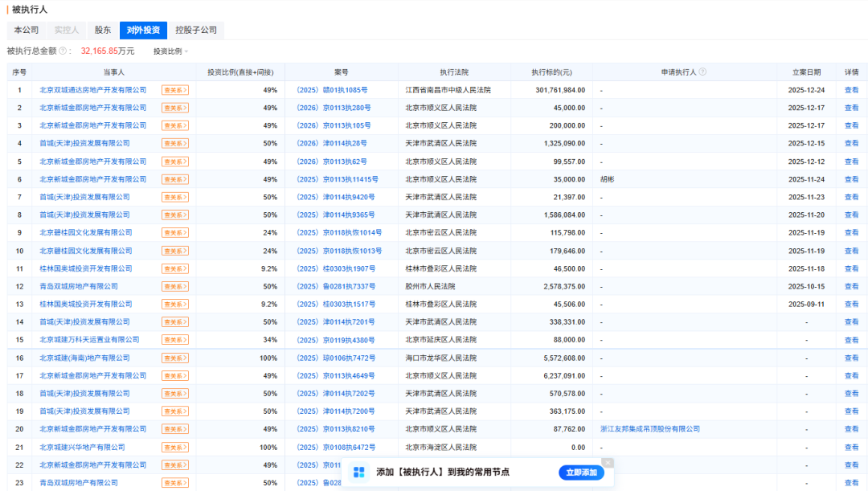Click total amount 32,165.85万元
Image resolution: width=868 pixels, height=491 pixels.
click(108, 51)
